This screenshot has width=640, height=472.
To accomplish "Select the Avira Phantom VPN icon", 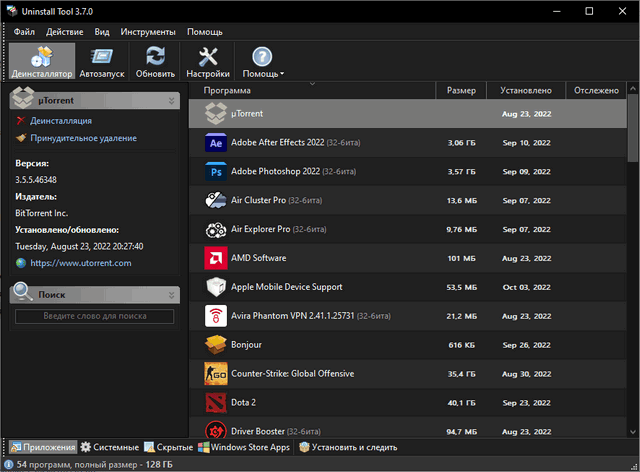I will point(215,316).
